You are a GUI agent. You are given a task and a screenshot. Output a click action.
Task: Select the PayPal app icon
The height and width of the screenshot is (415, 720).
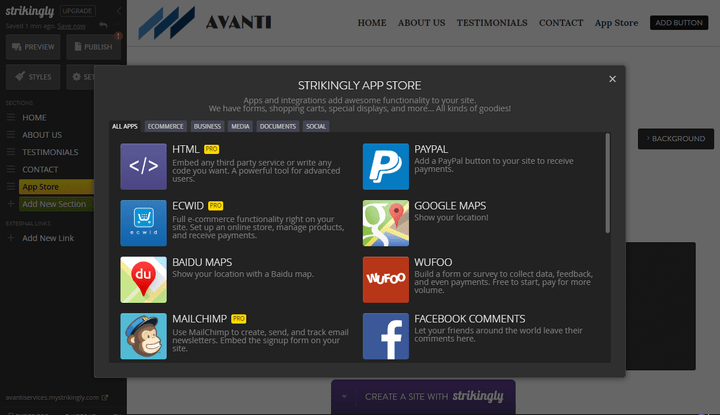coord(386,167)
